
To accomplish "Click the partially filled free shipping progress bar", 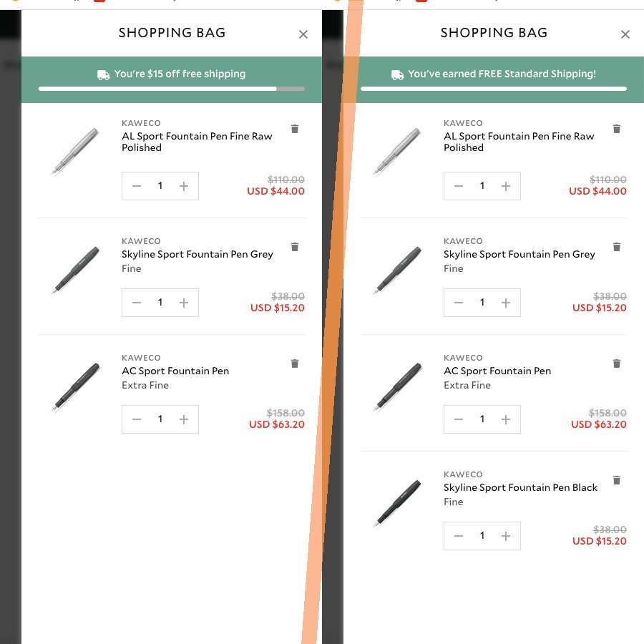I will (x=172, y=89).
